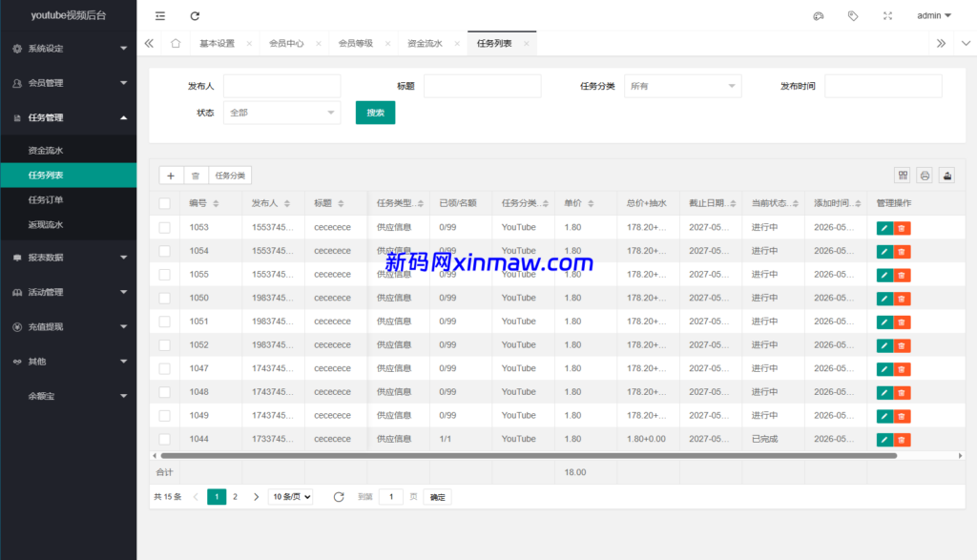Viewport: 977px width, 560px height.
Task: Expand the 报表数据 sidebar menu
Action: 69,258
